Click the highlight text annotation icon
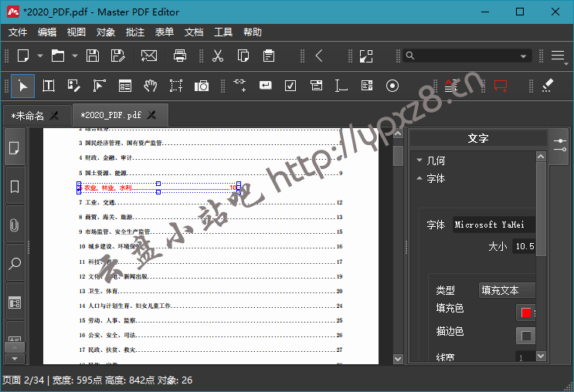 click(x=450, y=86)
